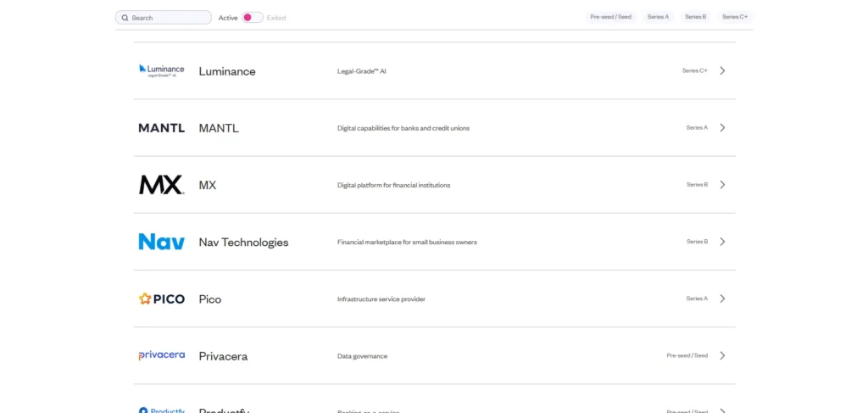The image size is (868, 413).
Task: Click the Nav Technologies logo
Action: [161, 242]
